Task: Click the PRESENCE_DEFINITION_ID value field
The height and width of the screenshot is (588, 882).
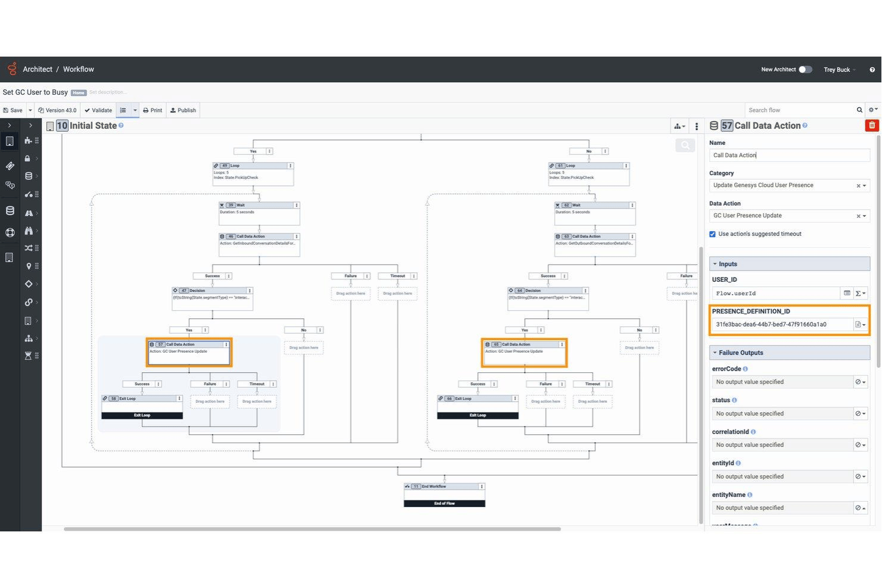Action: (782, 325)
